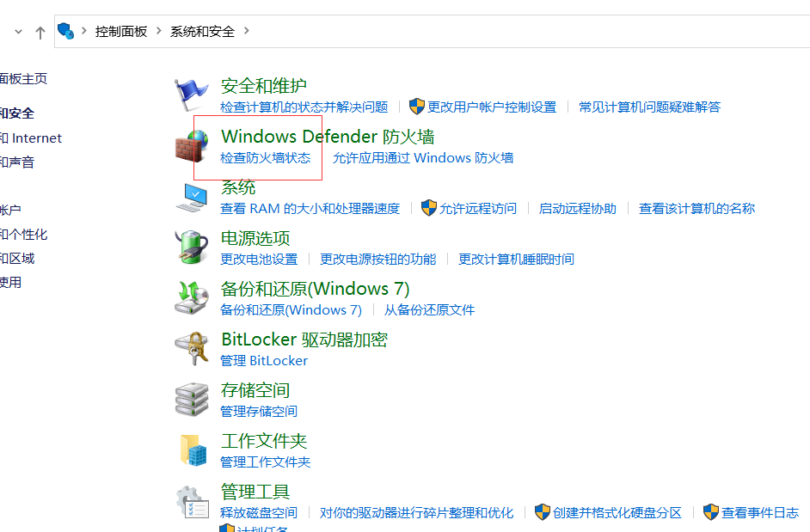This screenshot has width=810, height=532.
Task: Click 允许应用通过 Windows 防火墙
Action: (x=423, y=157)
